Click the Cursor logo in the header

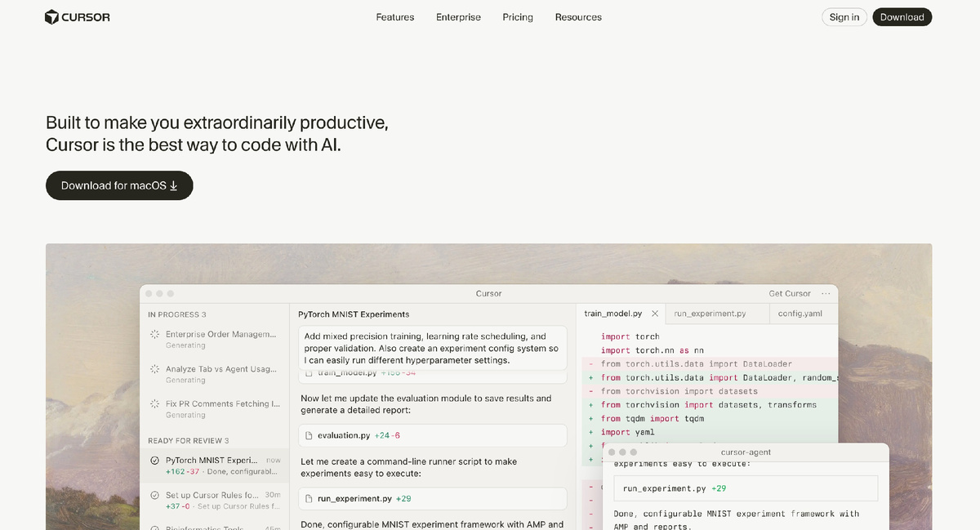tap(78, 17)
